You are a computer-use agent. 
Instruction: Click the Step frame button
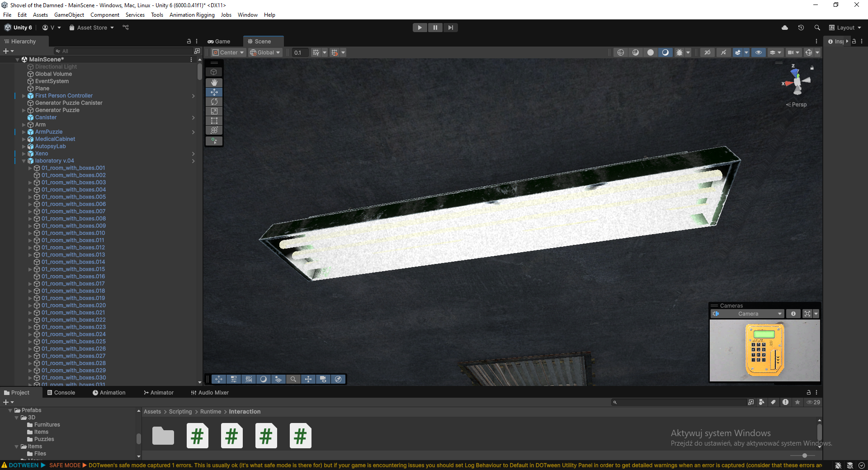pos(451,28)
